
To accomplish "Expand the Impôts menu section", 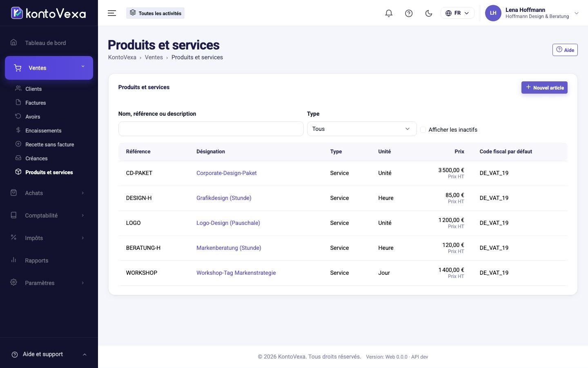I will (x=49, y=238).
